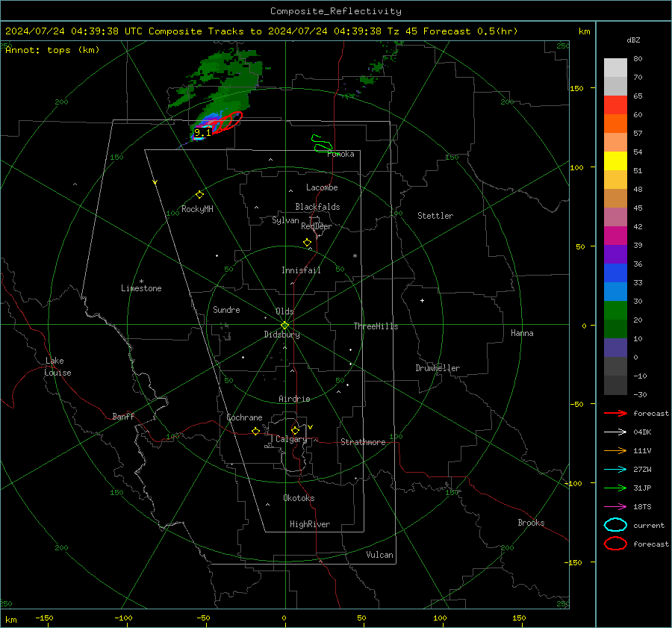Click the white 04DK arrow in legend
This screenshot has height=628, width=672.
615,432
